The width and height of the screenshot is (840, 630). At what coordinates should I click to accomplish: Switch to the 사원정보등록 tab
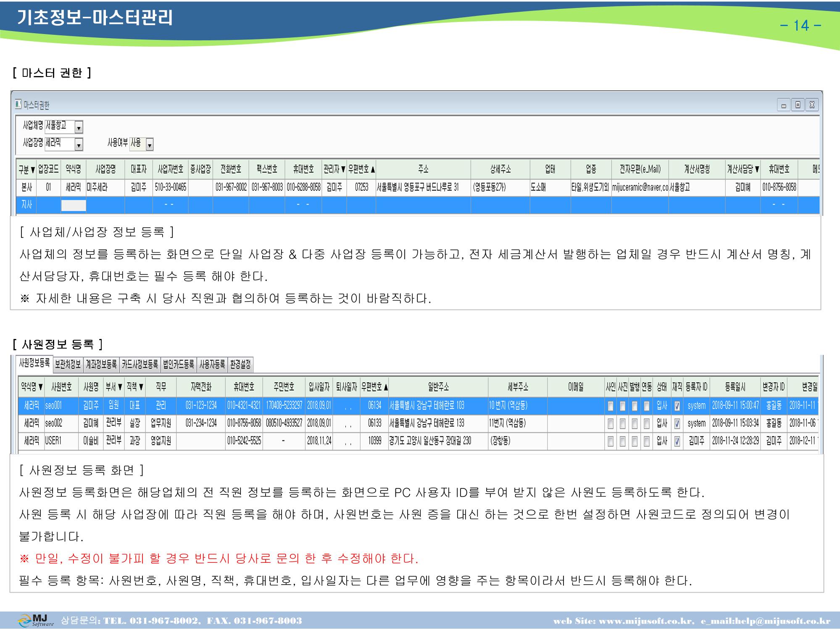34,363
